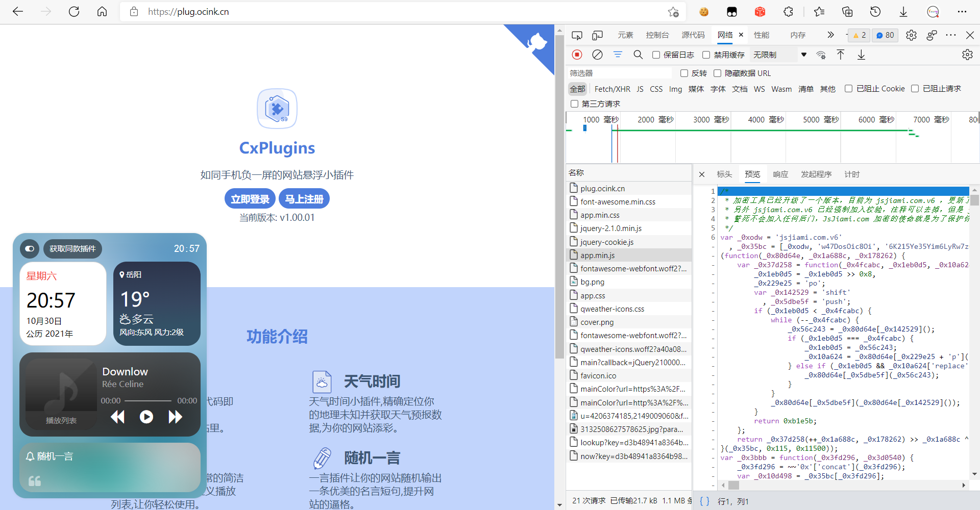Open browser settings and more menu
The width and height of the screenshot is (980, 510).
[962, 12]
